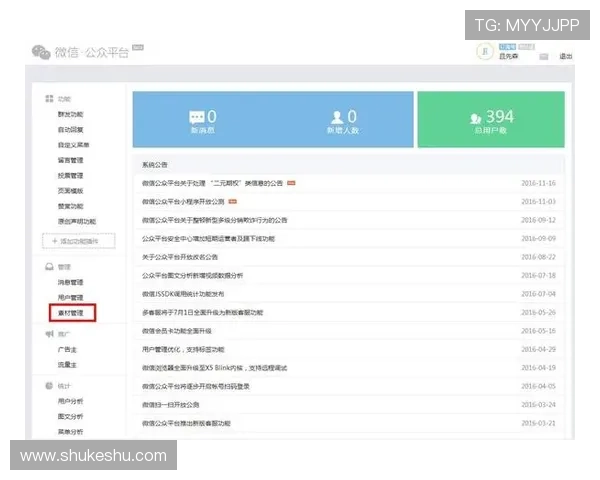Open 自动回复 in the sidebar

point(70,129)
